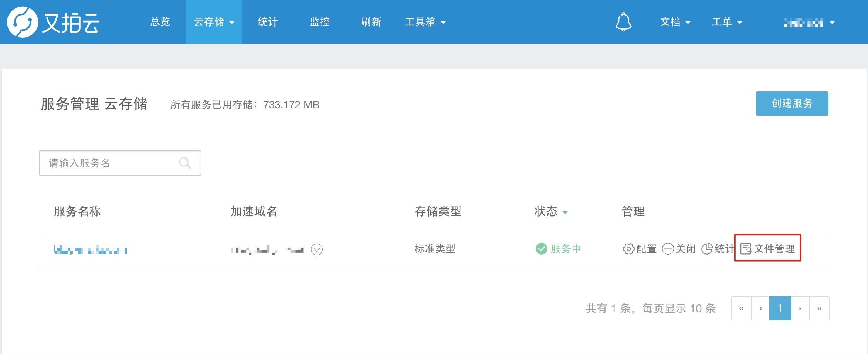Open the 文档 dropdown
Viewport: 868px width, 354px height.
(675, 22)
